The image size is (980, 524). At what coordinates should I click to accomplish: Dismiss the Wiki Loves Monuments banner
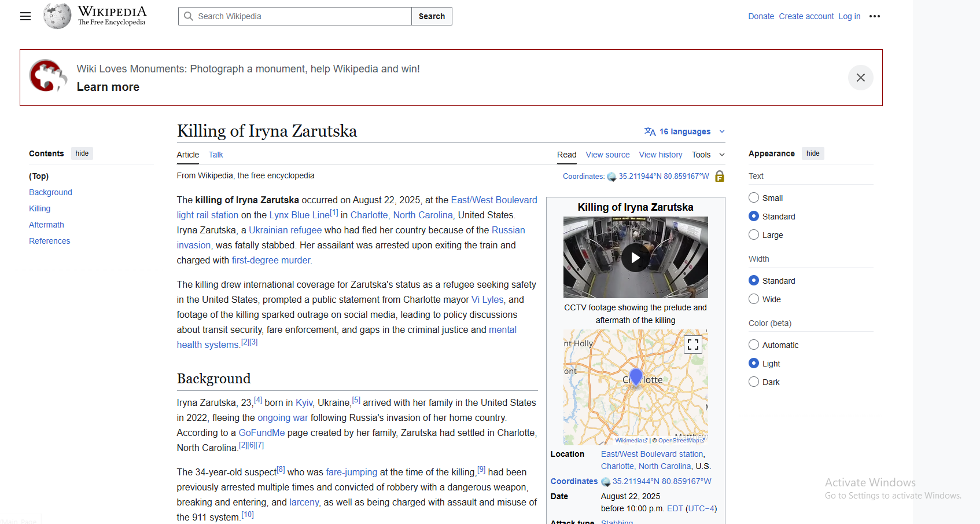tap(861, 78)
